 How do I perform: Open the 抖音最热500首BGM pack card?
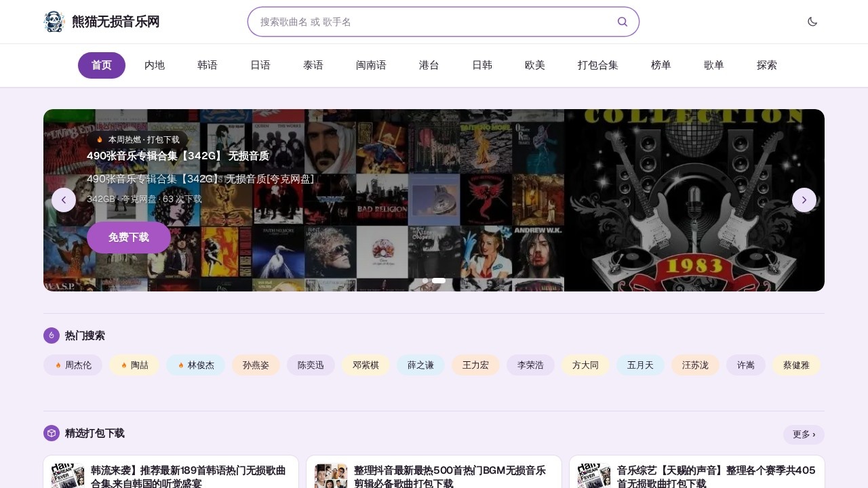tap(434, 472)
